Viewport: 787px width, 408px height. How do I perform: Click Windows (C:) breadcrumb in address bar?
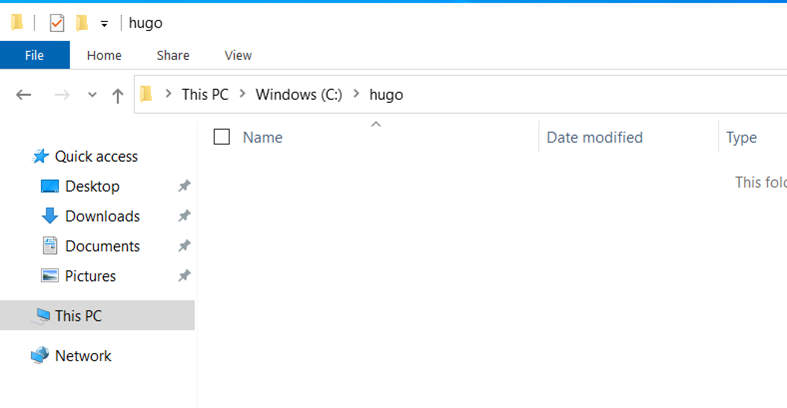(x=299, y=95)
